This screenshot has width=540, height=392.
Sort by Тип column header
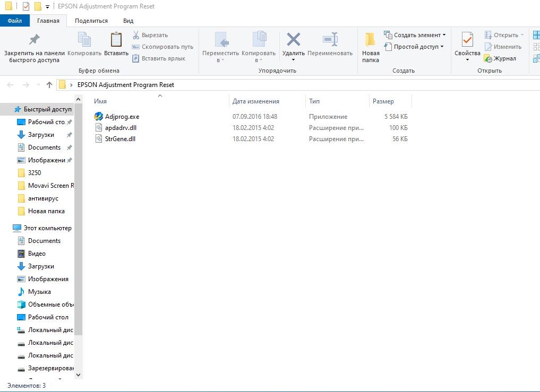pyautogui.click(x=314, y=101)
